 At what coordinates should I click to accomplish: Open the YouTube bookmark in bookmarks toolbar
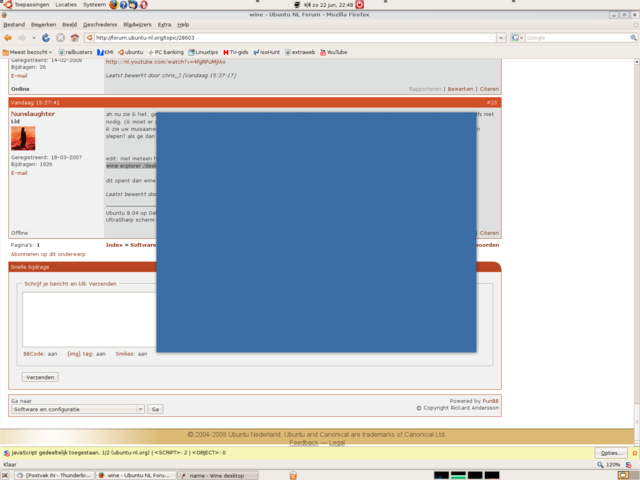(335, 51)
